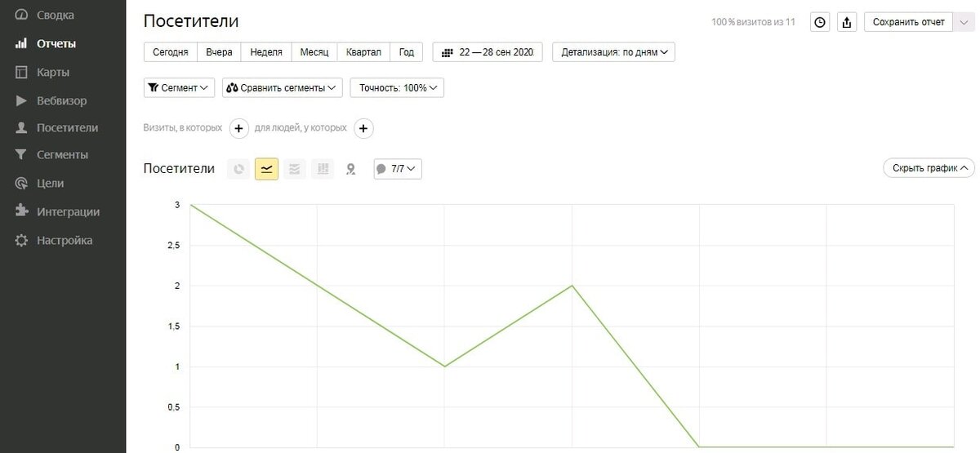Go to Сегменты in the sidebar

pyautogui.click(x=63, y=154)
